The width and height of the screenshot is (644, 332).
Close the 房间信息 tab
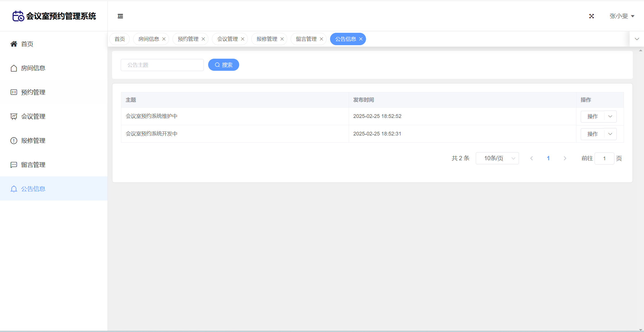164,39
